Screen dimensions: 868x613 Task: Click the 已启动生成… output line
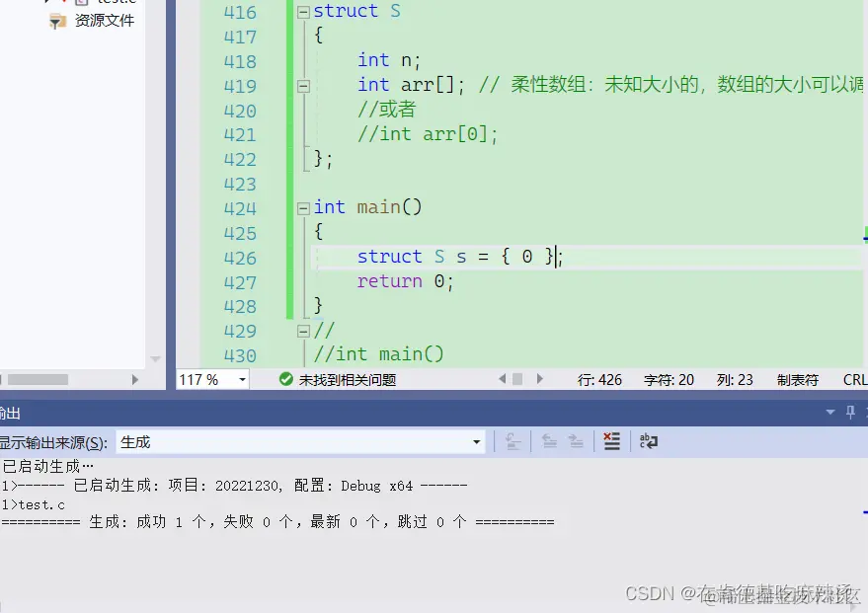coord(48,466)
